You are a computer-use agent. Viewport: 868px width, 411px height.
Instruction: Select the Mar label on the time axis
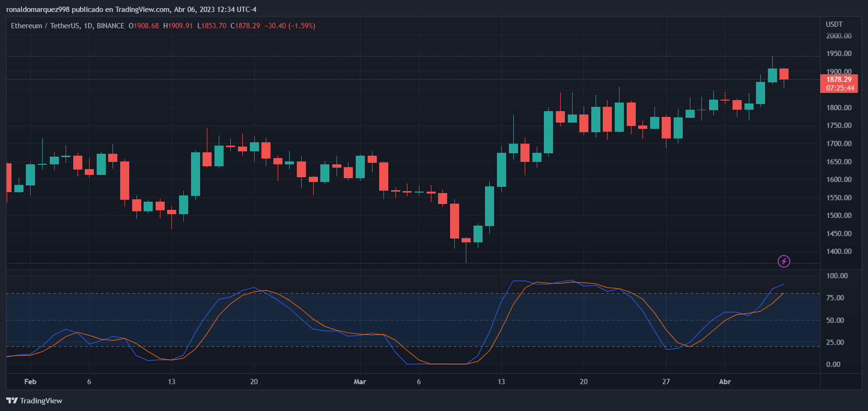pyautogui.click(x=360, y=382)
